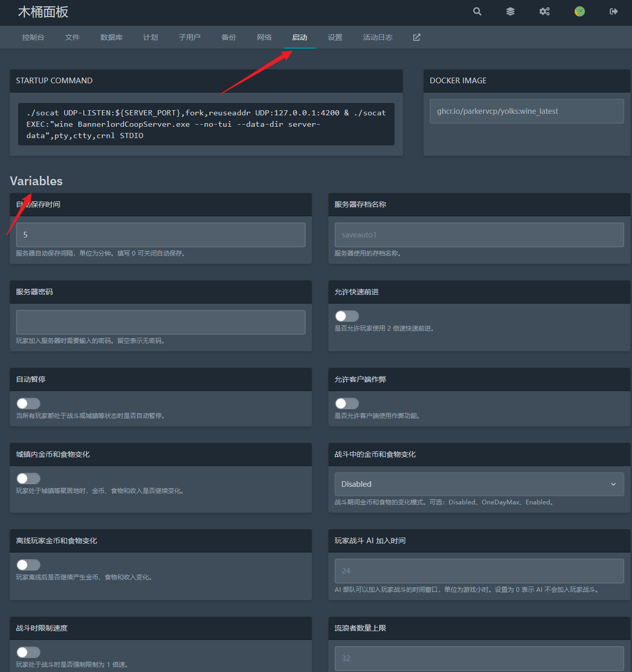Open account avatar icon
The image size is (632, 672).
pos(580,11)
